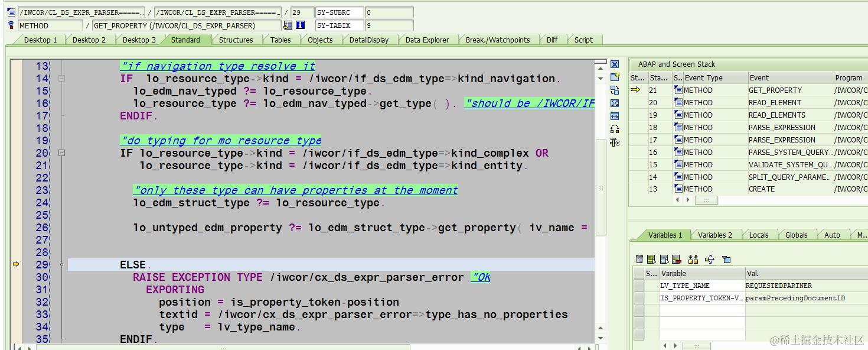Click the variables list icon with red mark

coord(677,259)
